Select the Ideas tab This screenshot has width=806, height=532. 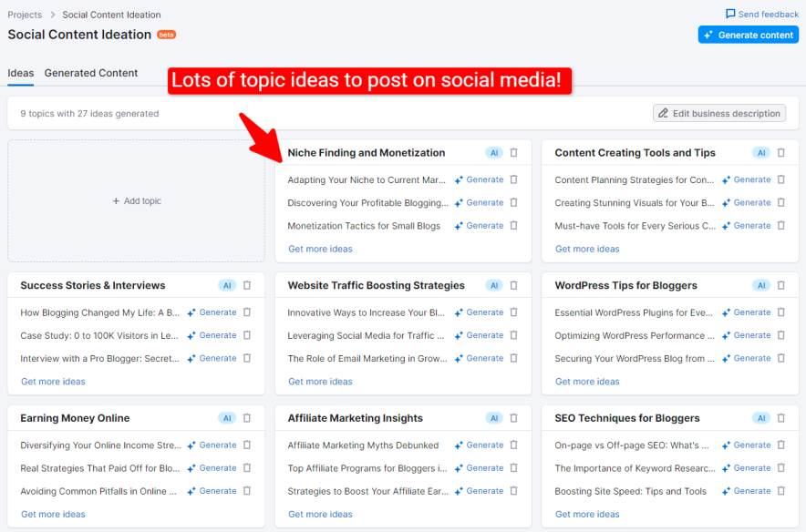point(20,73)
